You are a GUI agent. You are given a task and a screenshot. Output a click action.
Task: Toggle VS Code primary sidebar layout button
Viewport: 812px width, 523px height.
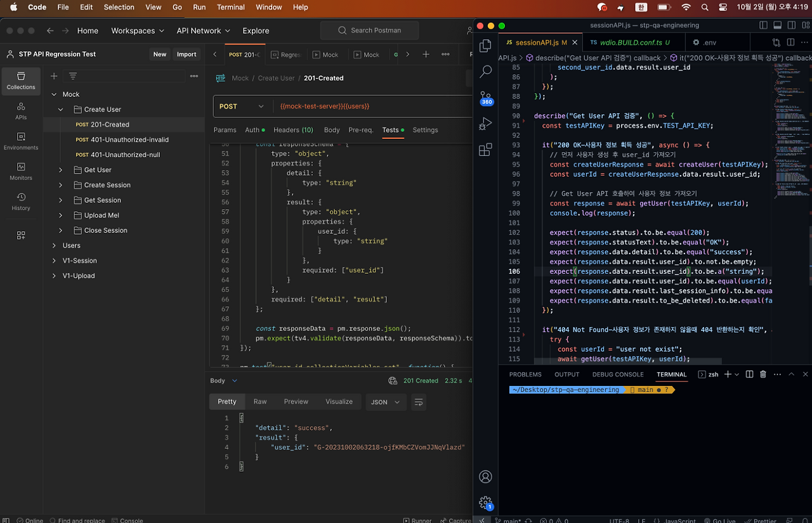pyautogui.click(x=763, y=25)
